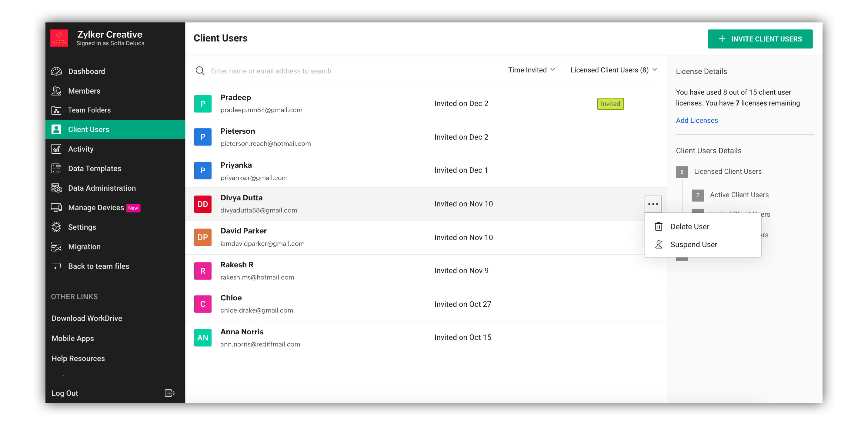Open Members section via its icon
Image resolution: width=868 pixels, height=425 pixels.
click(56, 91)
